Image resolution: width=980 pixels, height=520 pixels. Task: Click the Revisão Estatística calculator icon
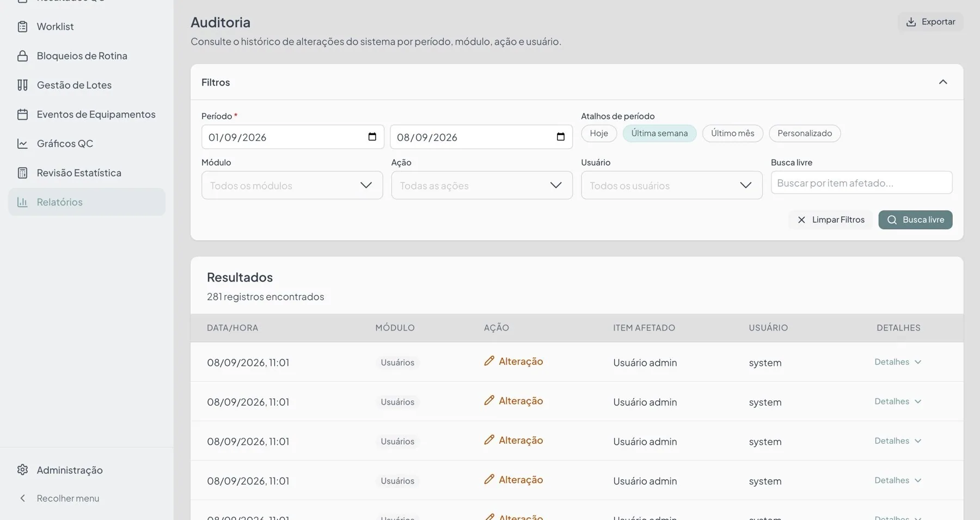pyautogui.click(x=22, y=173)
